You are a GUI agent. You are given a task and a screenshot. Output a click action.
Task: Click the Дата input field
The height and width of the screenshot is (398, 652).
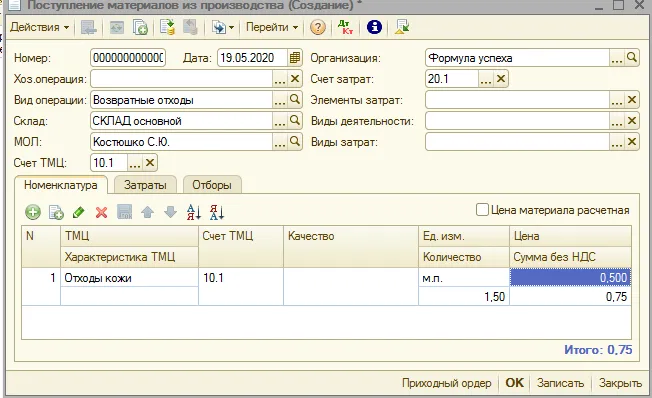point(252,58)
